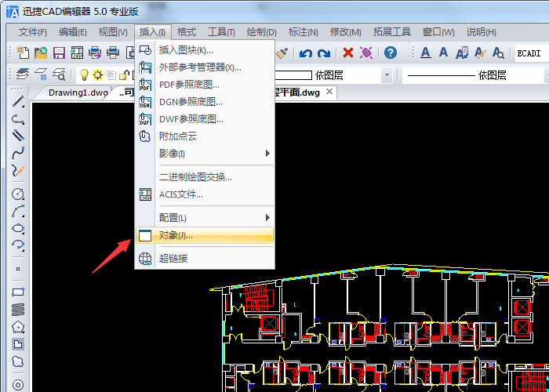Click the Open file folder icon
The image size is (549, 392).
click(x=41, y=53)
